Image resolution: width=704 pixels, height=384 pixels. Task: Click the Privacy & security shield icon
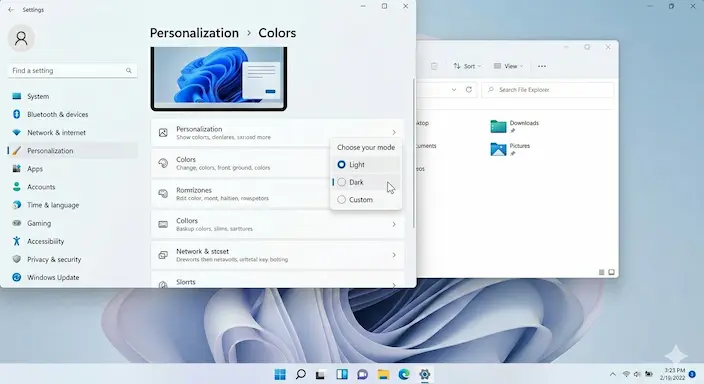[x=17, y=259]
